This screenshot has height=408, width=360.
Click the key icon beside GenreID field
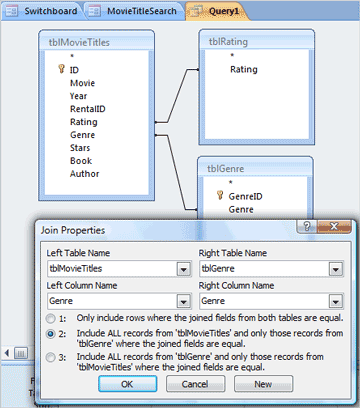220,195
